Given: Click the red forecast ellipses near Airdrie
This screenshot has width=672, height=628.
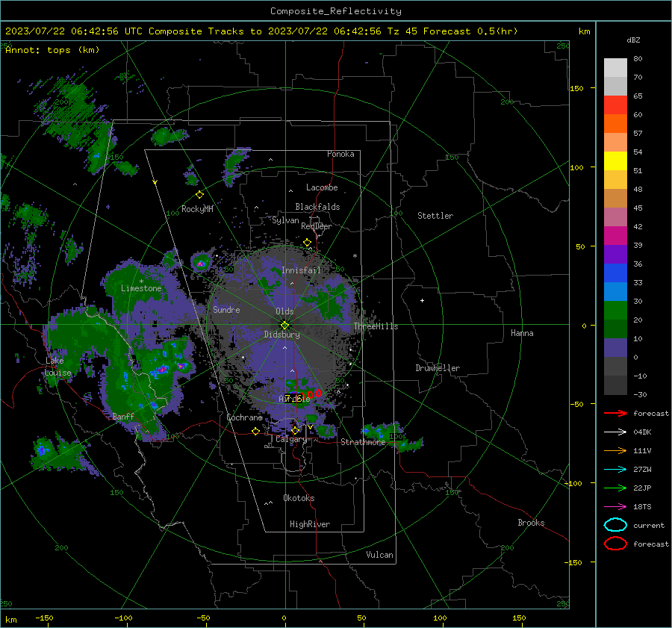Looking at the screenshot, I should pyautogui.click(x=310, y=394).
